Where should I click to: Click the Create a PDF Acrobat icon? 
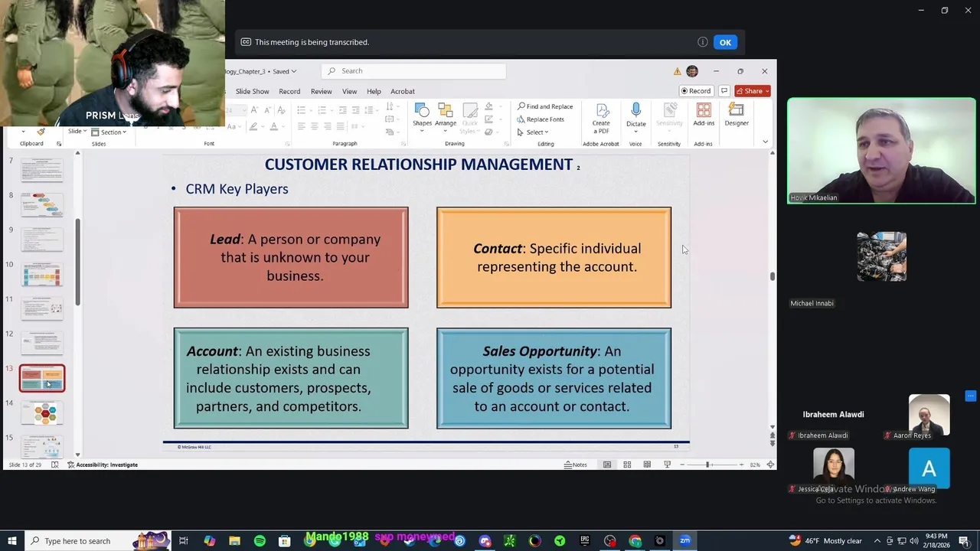coord(601,119)
